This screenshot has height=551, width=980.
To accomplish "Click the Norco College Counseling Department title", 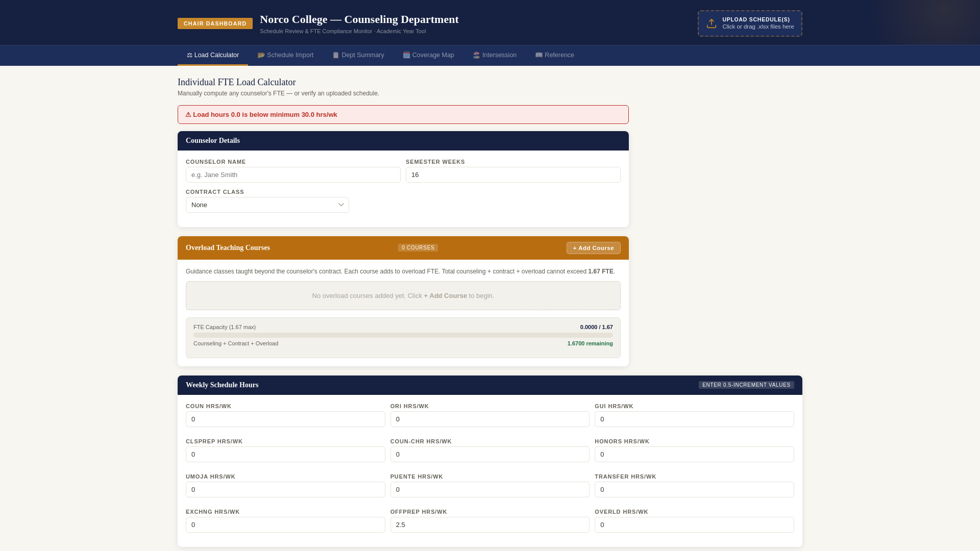I will coord(359,19).
